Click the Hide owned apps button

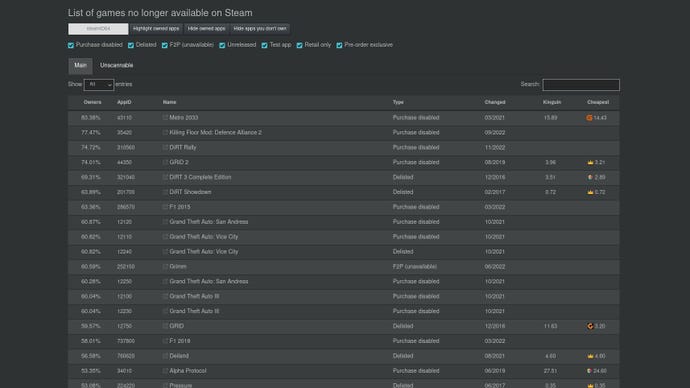pyautogui.click(x=206, y=29)
